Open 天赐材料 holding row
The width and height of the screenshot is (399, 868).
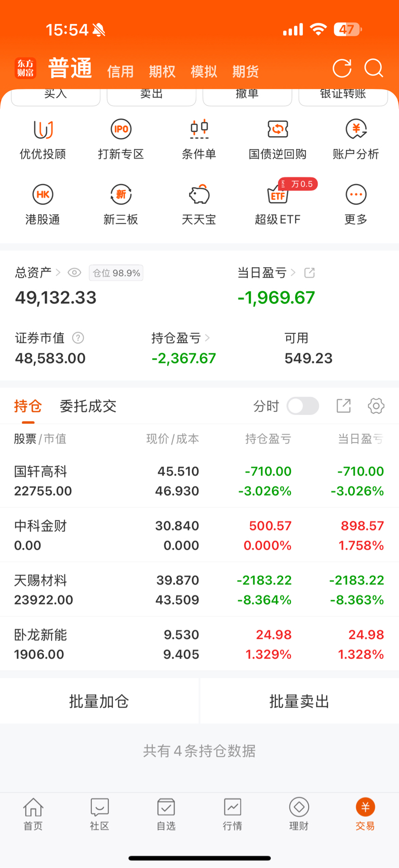click(199, 589)
